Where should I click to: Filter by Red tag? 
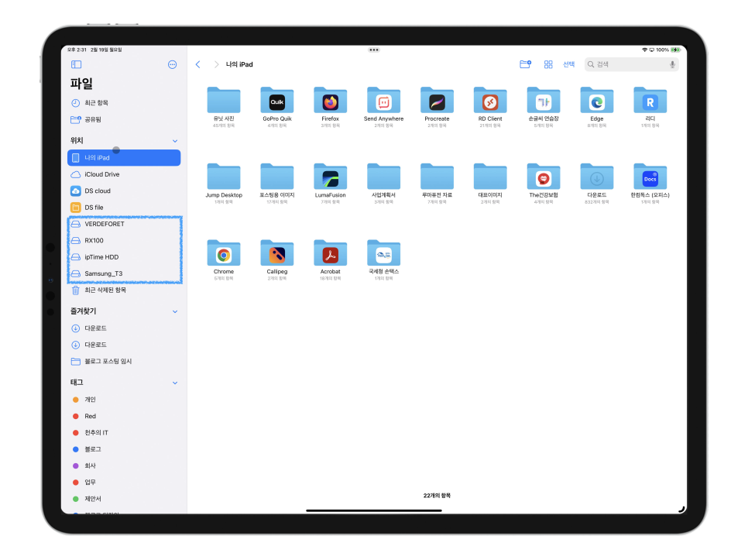(x=124, y=417)
